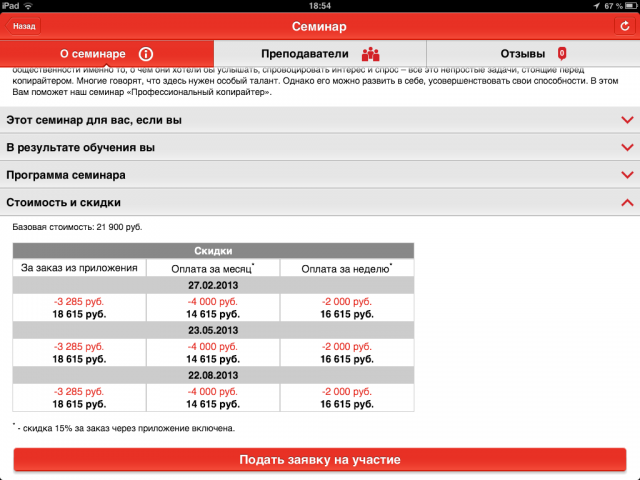Click the battery icon in status bar
This screenshot has height=480, width=640.
tap(631, 6)
